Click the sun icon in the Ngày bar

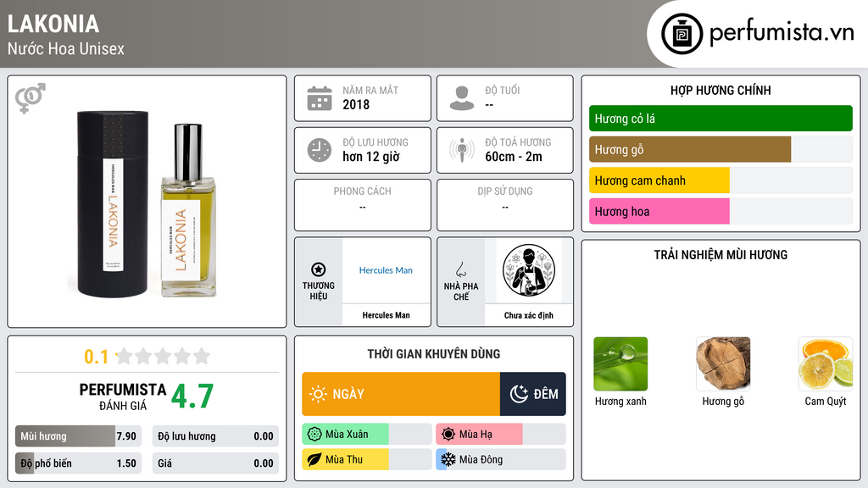(x=318, y=394)
